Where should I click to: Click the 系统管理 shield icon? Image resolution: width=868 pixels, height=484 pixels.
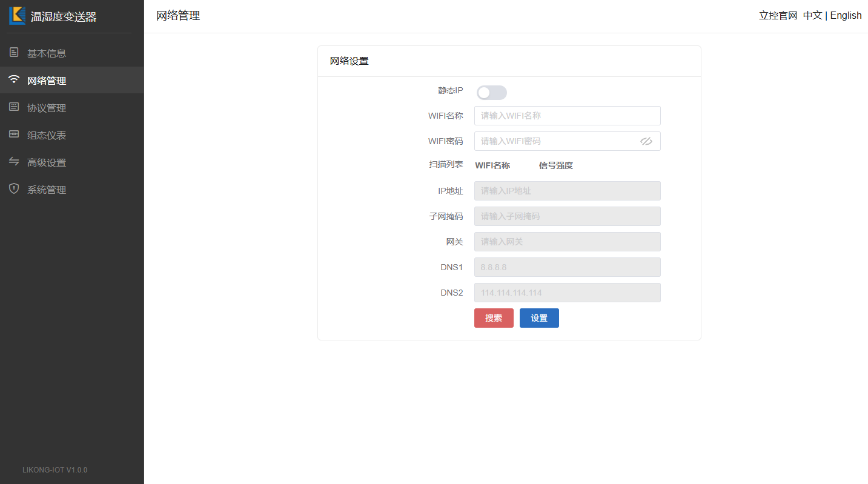(x=14, y=189)
